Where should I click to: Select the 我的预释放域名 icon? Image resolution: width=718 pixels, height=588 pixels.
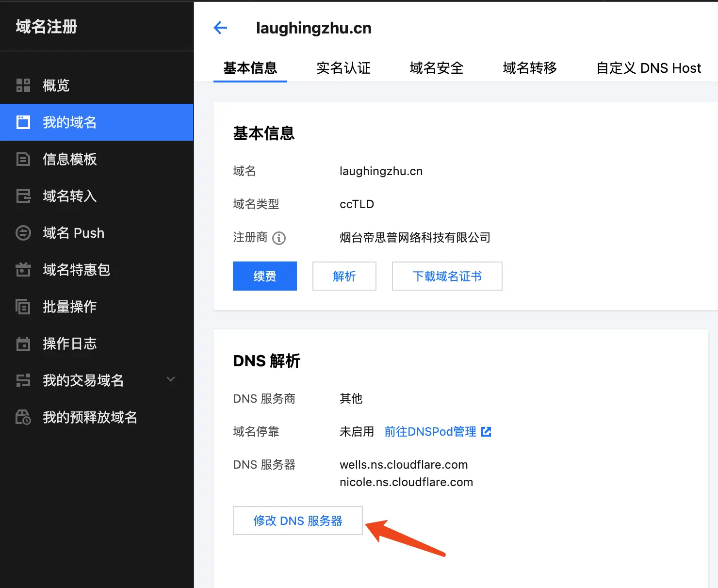tap(23, 417)
